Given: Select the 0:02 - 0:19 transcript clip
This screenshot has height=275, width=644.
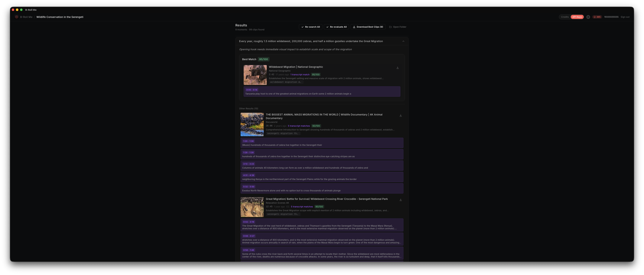Looking at the screenshot, I should 322,225.
